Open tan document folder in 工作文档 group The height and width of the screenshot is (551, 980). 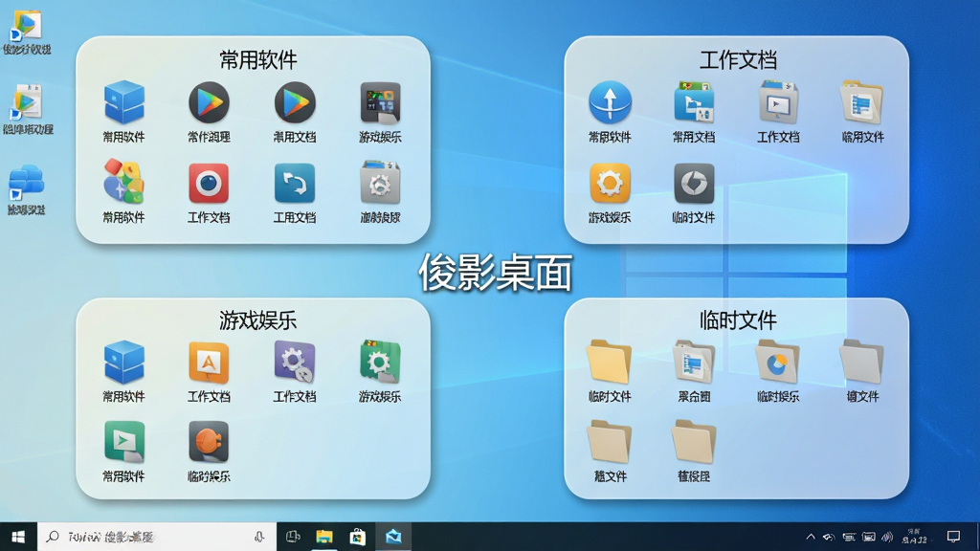(862, 101)
